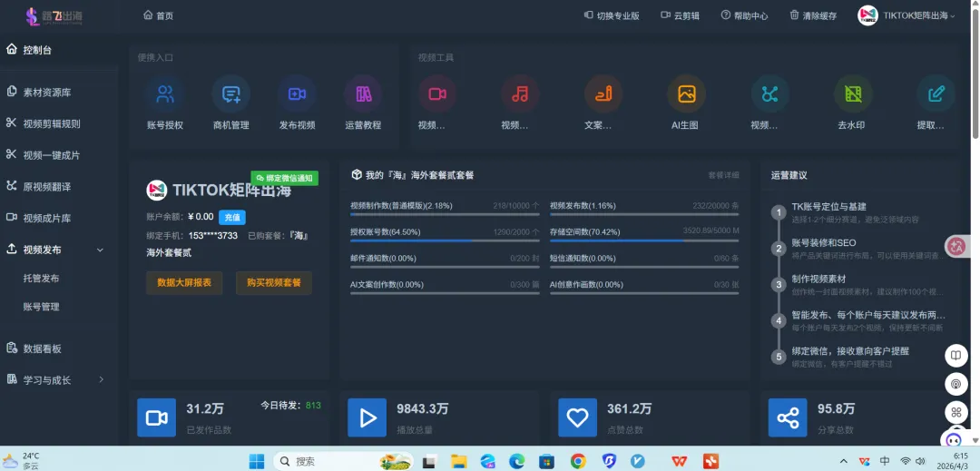Click the Windows Start button
Screen dimensions: 980x471
256,461
